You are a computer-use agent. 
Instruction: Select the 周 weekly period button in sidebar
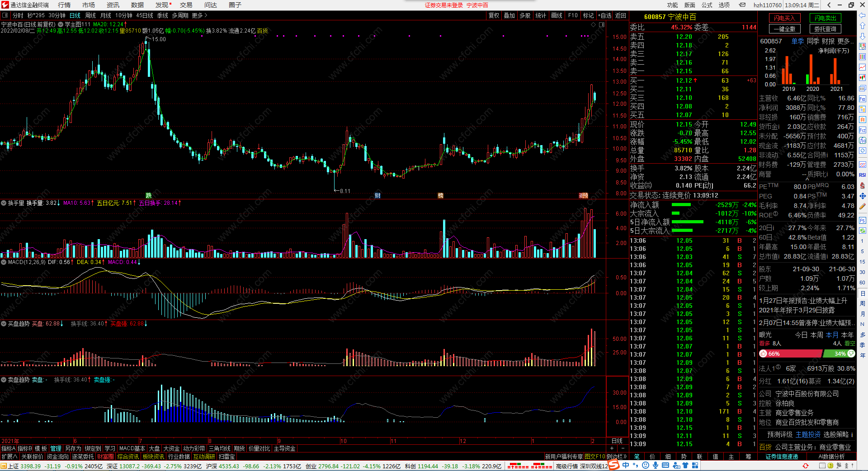[x=862, y=303]
